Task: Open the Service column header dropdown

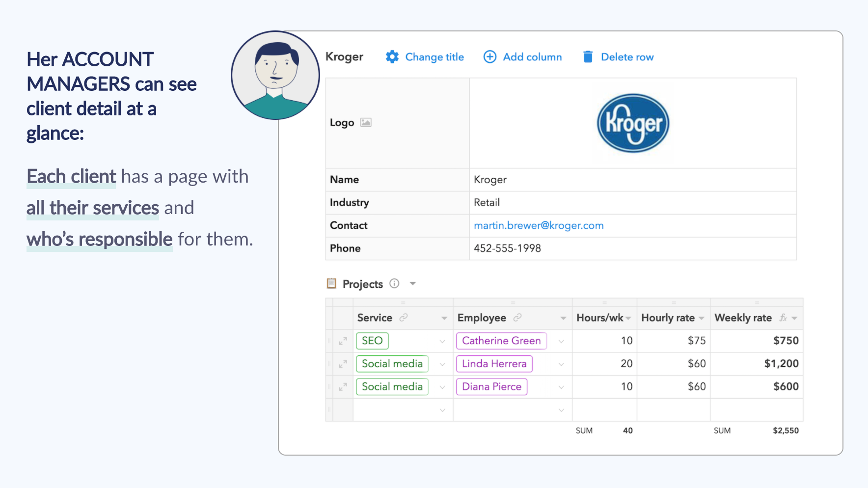Action: click(x=444, y=318)
